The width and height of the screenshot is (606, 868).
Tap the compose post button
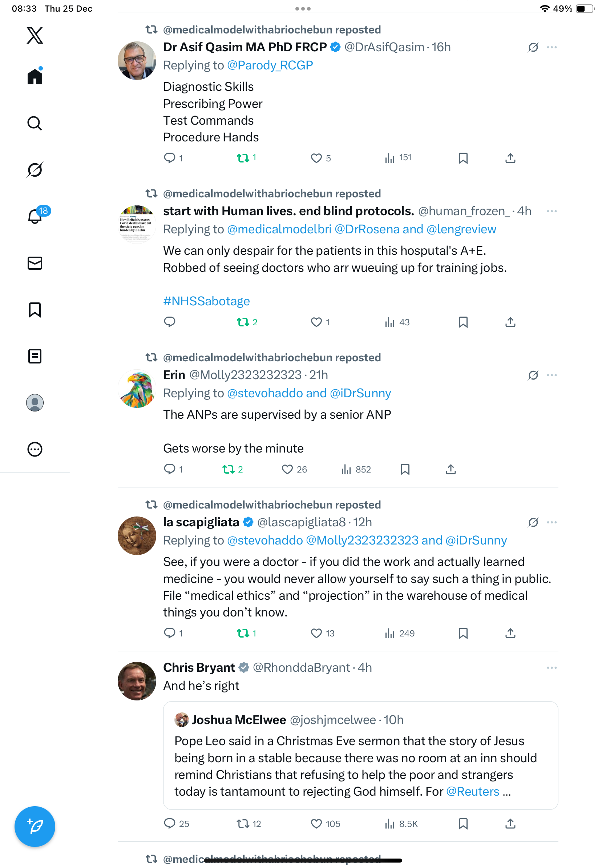click(35, 826)
